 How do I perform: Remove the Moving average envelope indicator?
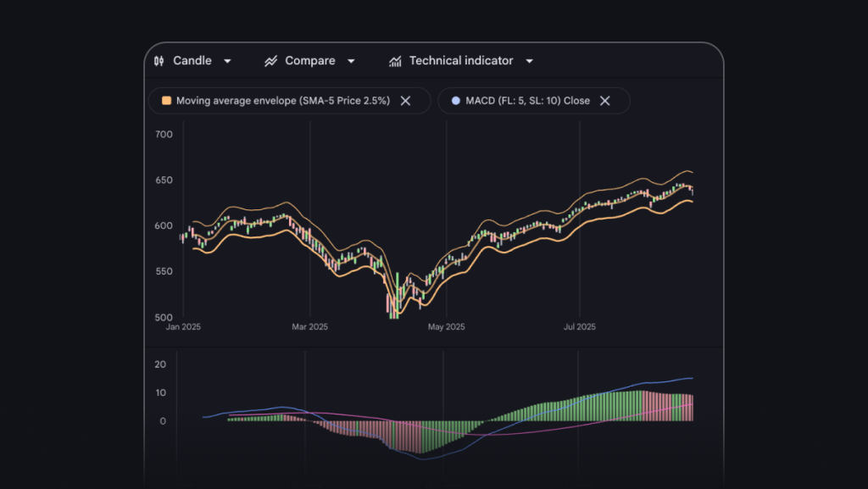pos(405,101)
